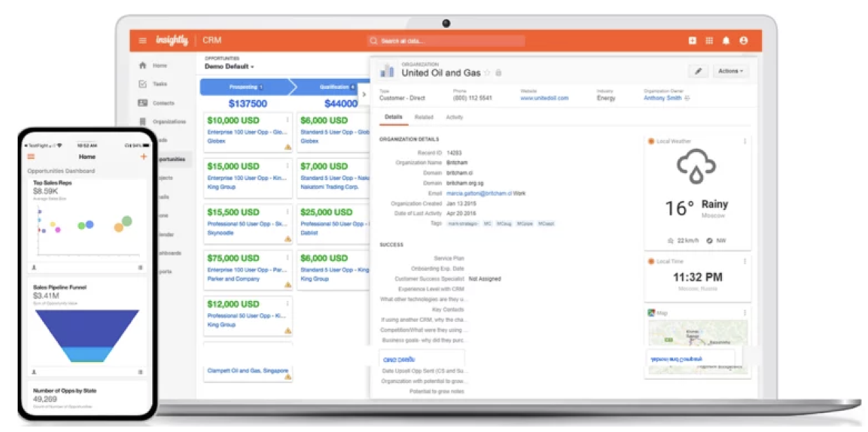Screen dimensions: 868x432
Task: Click the pencil edit button for organization
Action: 698,71
